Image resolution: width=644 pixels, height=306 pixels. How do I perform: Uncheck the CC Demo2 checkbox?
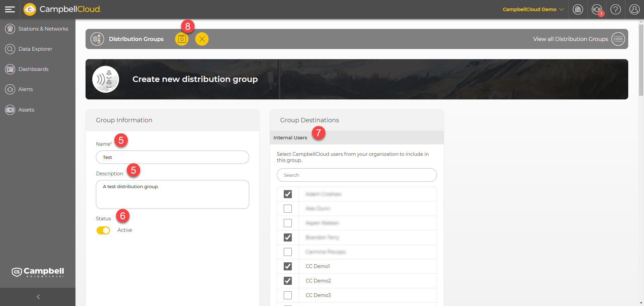(288, 281)
